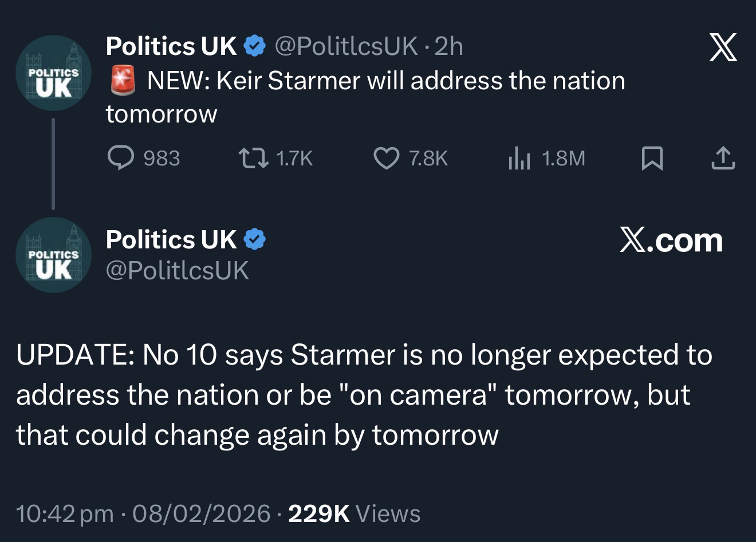Screen dimensions: 756x542
Task: Click the 229K Views count
Action: [x=354, y=513]
